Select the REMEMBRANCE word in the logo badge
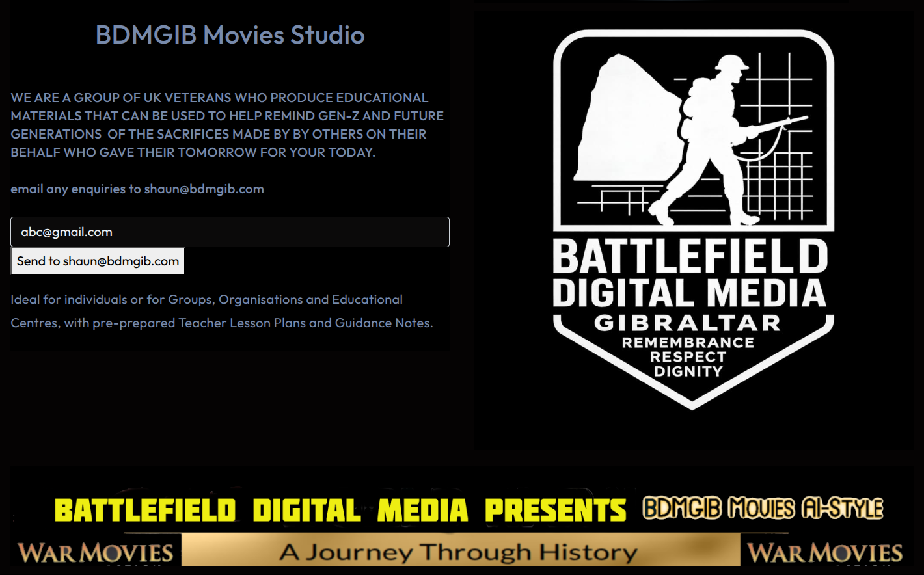Image resolution: width=924 pixels, height=575 pixels. tap(688, 343)
